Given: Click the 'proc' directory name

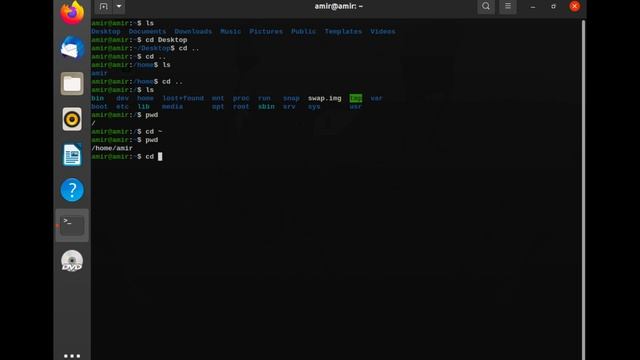Looking at the screenshot, I should coord(241,98).
